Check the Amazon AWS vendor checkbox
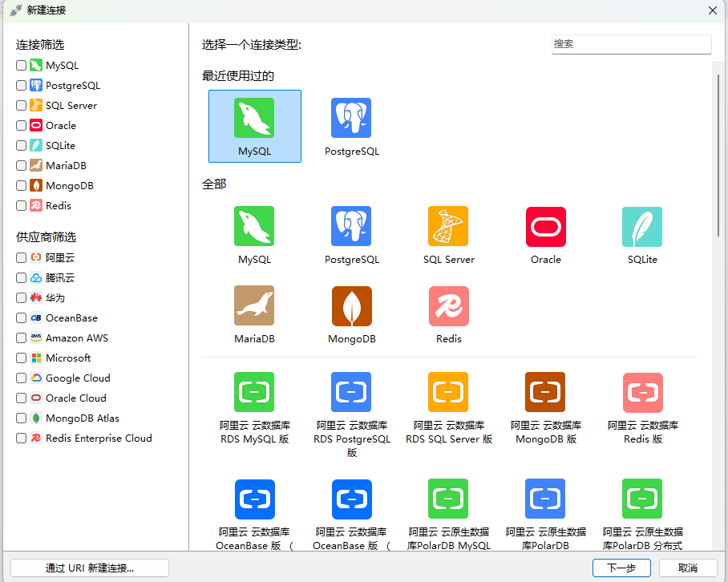This screenshot has width=728, height=582. pos(21,337)
